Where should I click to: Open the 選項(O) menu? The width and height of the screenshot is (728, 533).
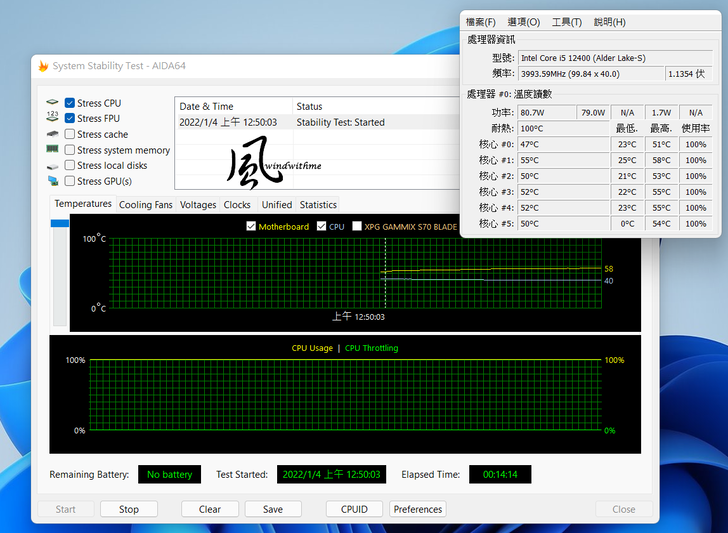pyautogui.click(x=524, y=22)
